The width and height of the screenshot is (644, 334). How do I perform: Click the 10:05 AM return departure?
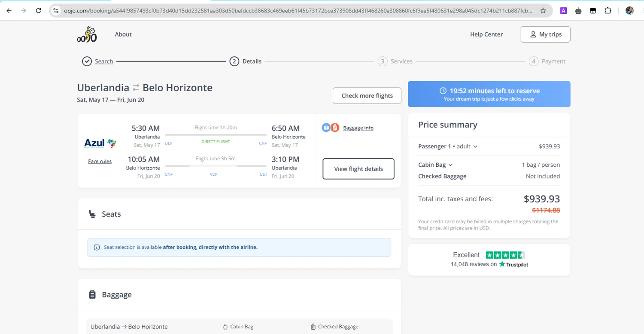point(143,159)
